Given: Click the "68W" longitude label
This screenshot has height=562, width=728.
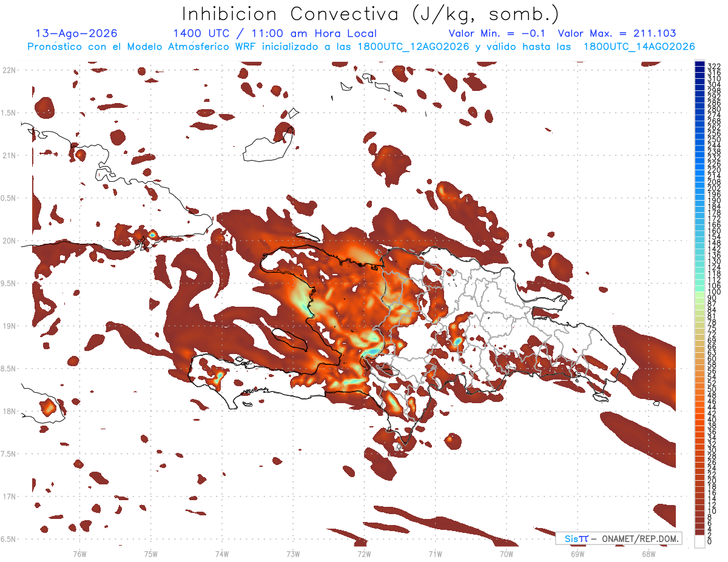Looking at the screenshot, I should point(648,554).
